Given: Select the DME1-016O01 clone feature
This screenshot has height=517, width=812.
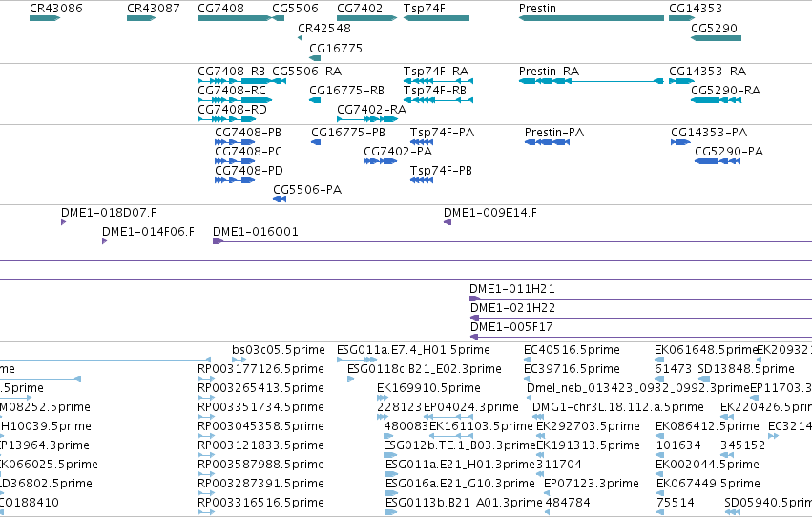Looking at the screenshot, I should click(x=512, y=241).
